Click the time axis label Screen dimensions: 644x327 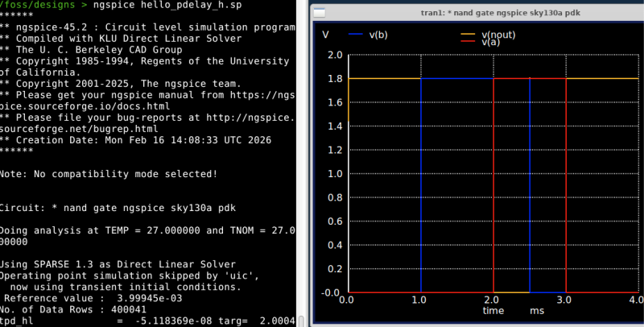pos(493,310)
